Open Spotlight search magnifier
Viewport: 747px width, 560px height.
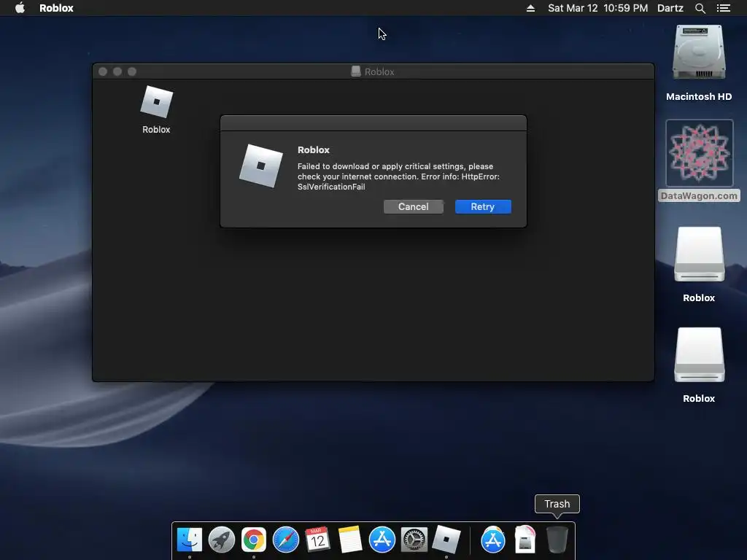point(700,8)
